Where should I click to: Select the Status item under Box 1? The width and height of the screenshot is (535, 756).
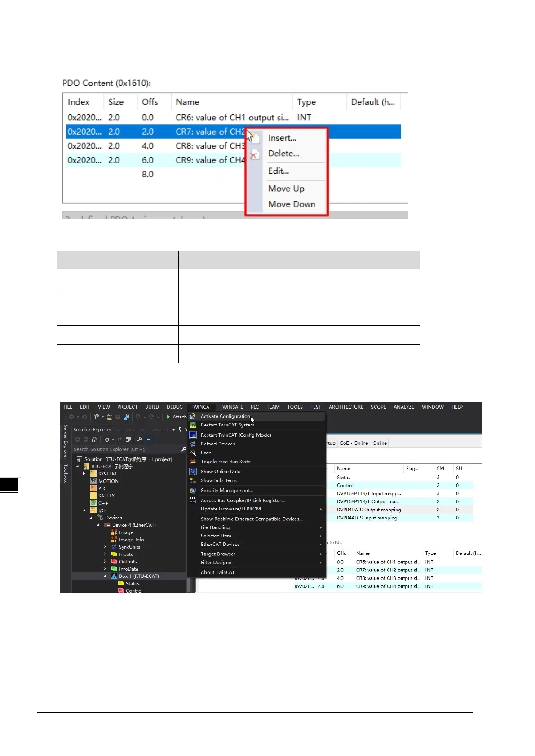point(133,584)
